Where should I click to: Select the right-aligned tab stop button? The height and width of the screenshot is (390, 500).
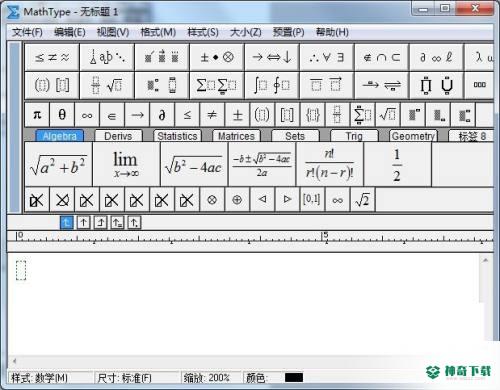pos(100,222)
